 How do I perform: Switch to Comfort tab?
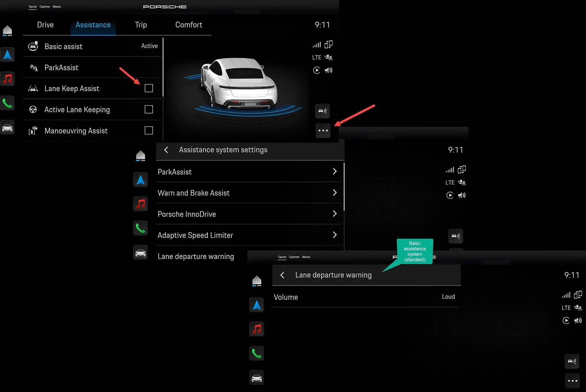click(x=189, y=25)
